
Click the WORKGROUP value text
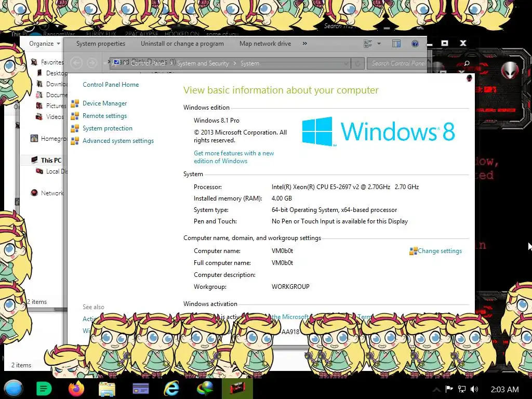pos(290,287)
